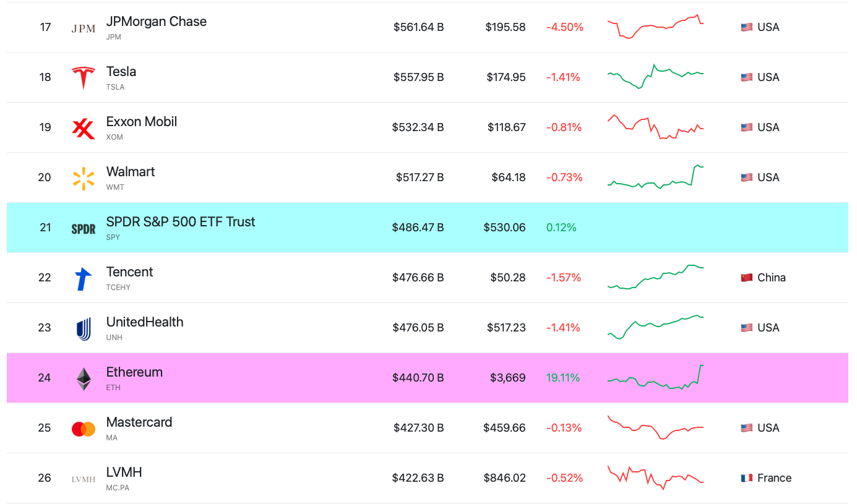
Task: Click the red Tesla logo icon
Action: click(x=83, y=78)
